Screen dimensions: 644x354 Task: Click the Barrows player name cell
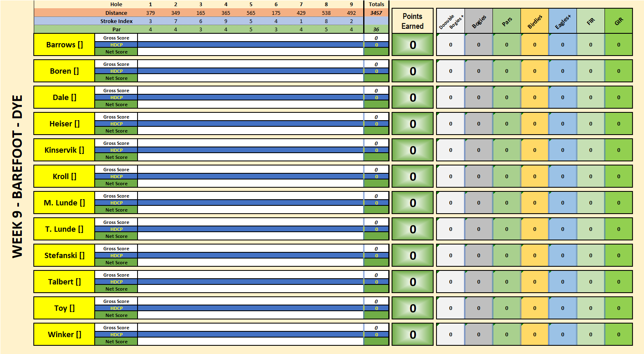click(64, 45)
